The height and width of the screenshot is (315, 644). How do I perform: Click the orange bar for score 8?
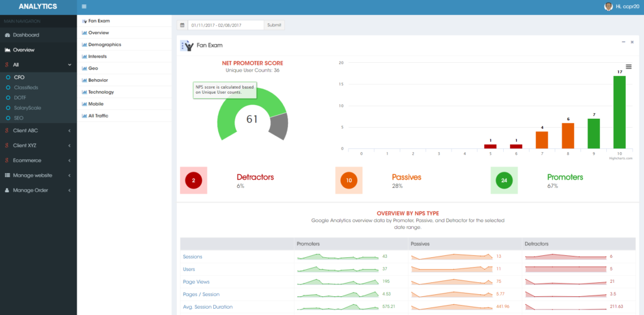click(568, 136)
